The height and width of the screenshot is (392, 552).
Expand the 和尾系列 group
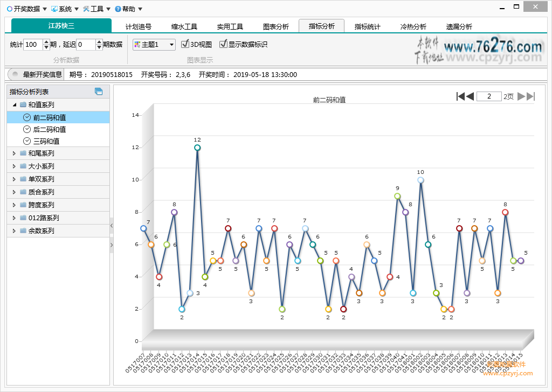click(x=14, y=153)
